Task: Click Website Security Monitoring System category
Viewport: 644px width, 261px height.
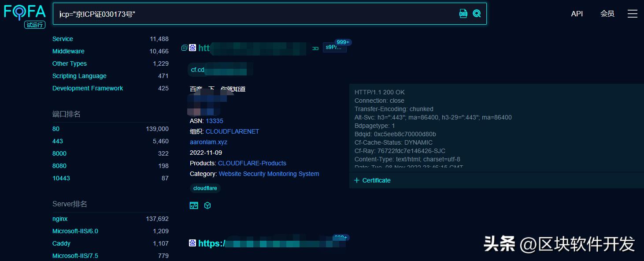Action: 269,174
